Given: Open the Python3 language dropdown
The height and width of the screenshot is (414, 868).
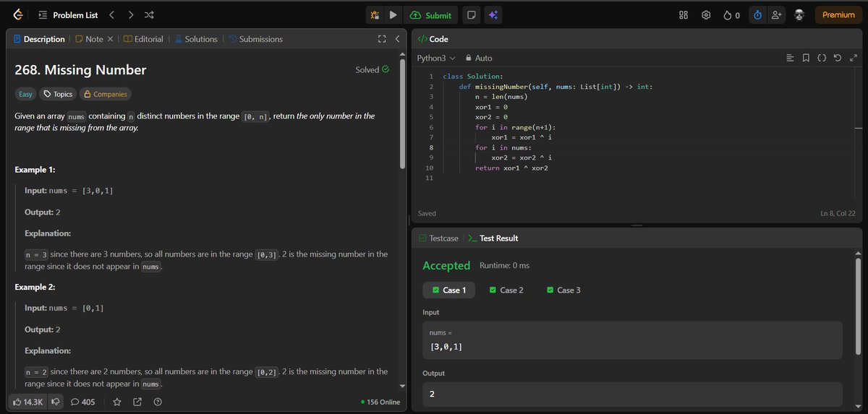Looking at the screenshot, I should pos(436,58).
